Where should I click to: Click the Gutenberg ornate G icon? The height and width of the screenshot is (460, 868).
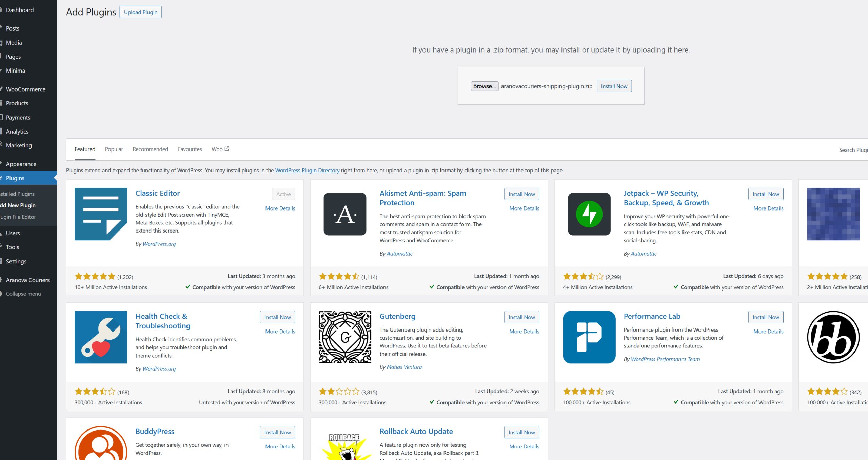pyautogui.click(x=345, y=337)
